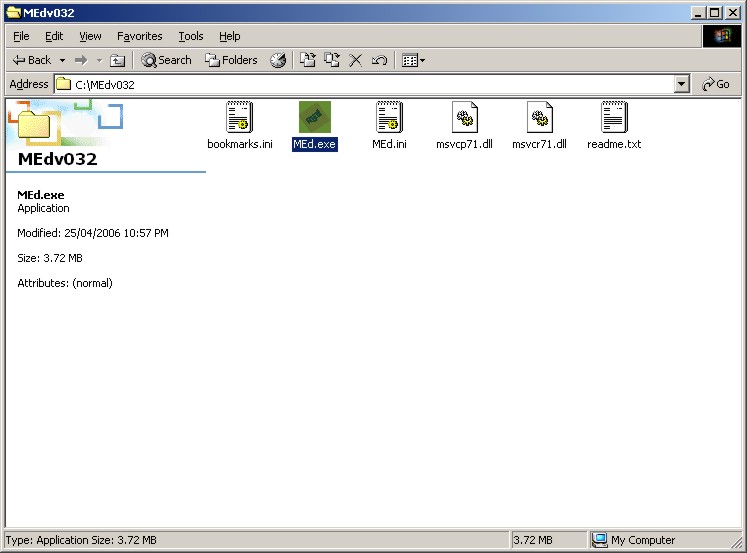
Task: Click the 3.72 MB status bar panel
Action: 548,540
